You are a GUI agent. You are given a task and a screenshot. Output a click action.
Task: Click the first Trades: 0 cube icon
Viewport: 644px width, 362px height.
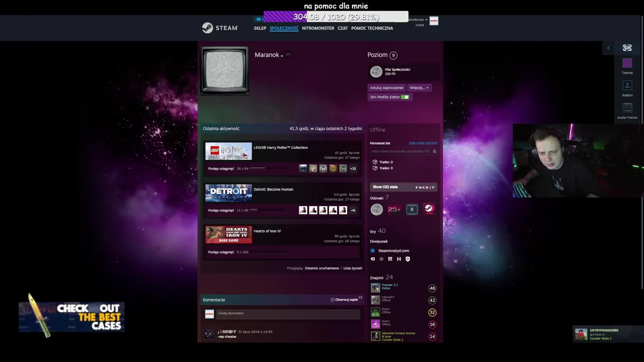[374, 162]
